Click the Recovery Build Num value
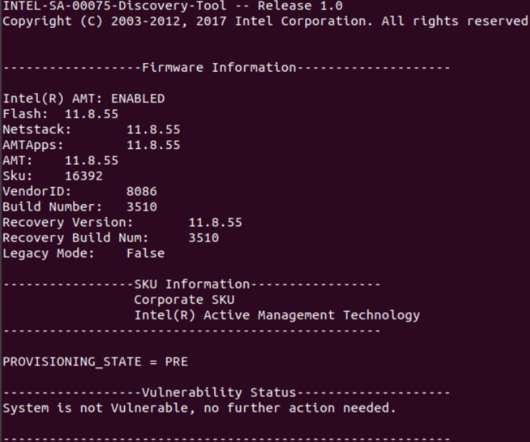Image resolution: width=530 pixels, height=442 pixels. pos(204,238)
